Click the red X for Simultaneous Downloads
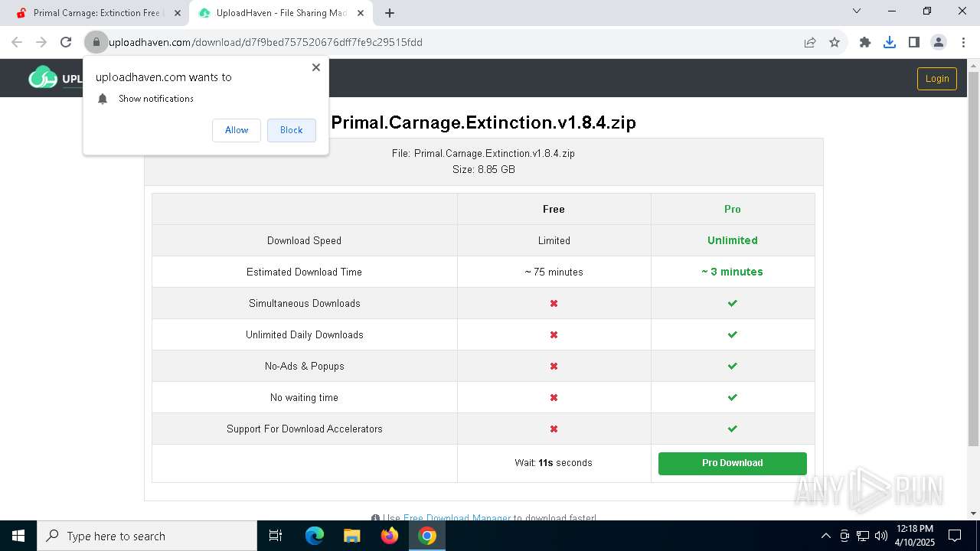Screen dimensions: 980x551 coord(554,303)
